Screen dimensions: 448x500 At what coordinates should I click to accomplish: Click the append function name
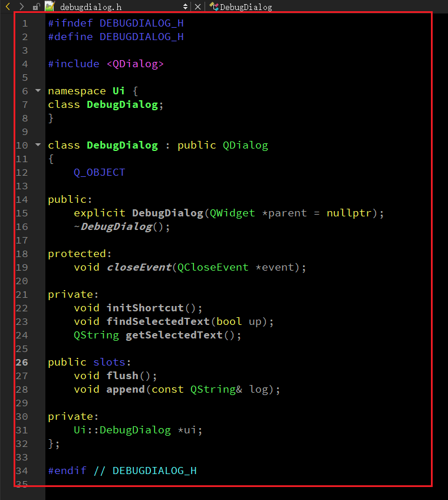pyautogui.click(x=126, y=389)
